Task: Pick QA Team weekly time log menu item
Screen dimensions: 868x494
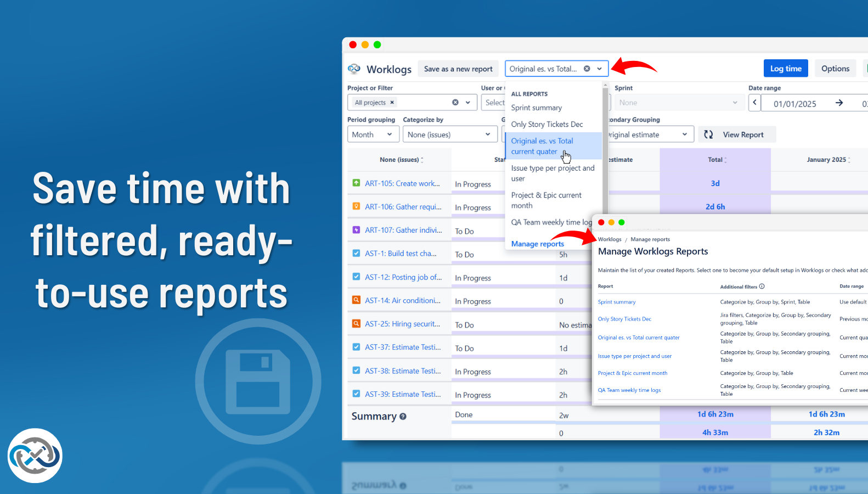Action: coord(551,222)
